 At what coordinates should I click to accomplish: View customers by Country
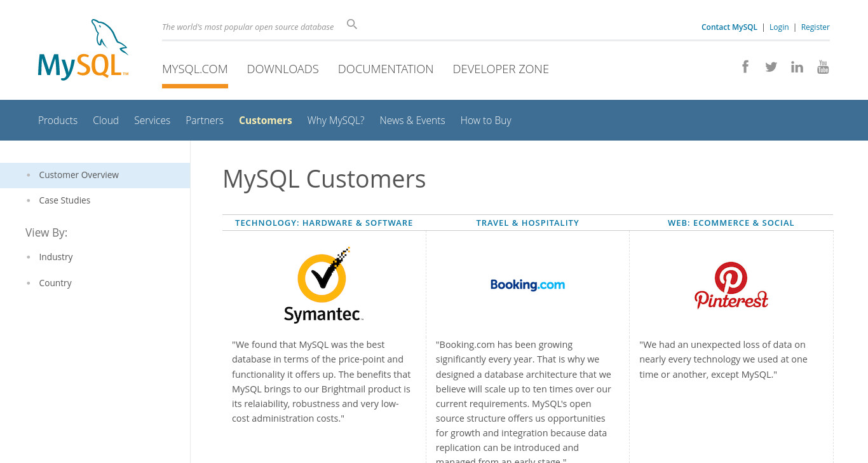[x=55, y=283]
